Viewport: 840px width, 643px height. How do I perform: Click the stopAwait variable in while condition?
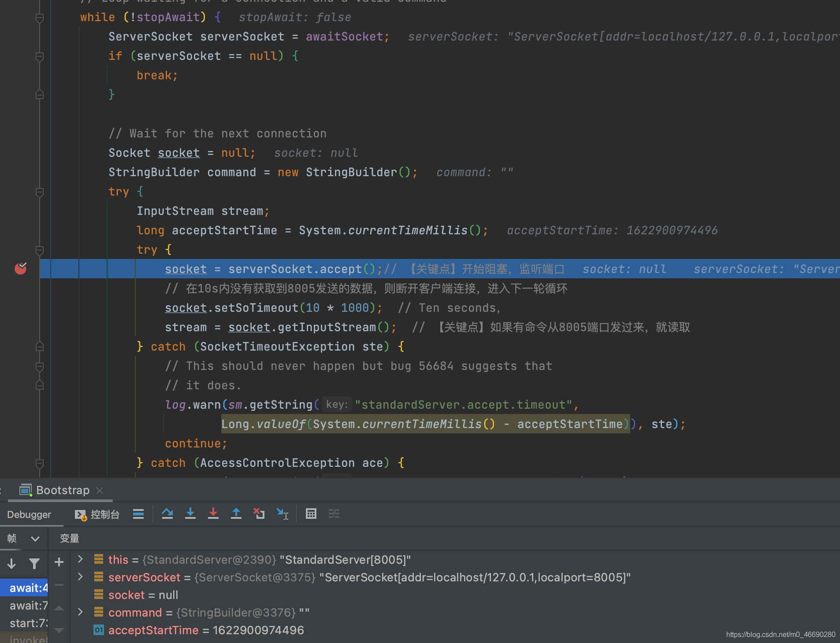click(x=168, y=17)
